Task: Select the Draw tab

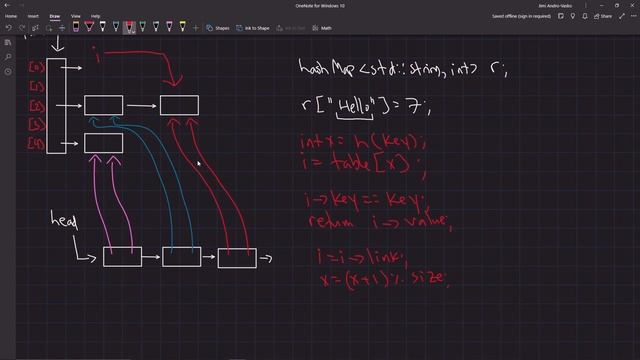Action: [x=55, y=16]
